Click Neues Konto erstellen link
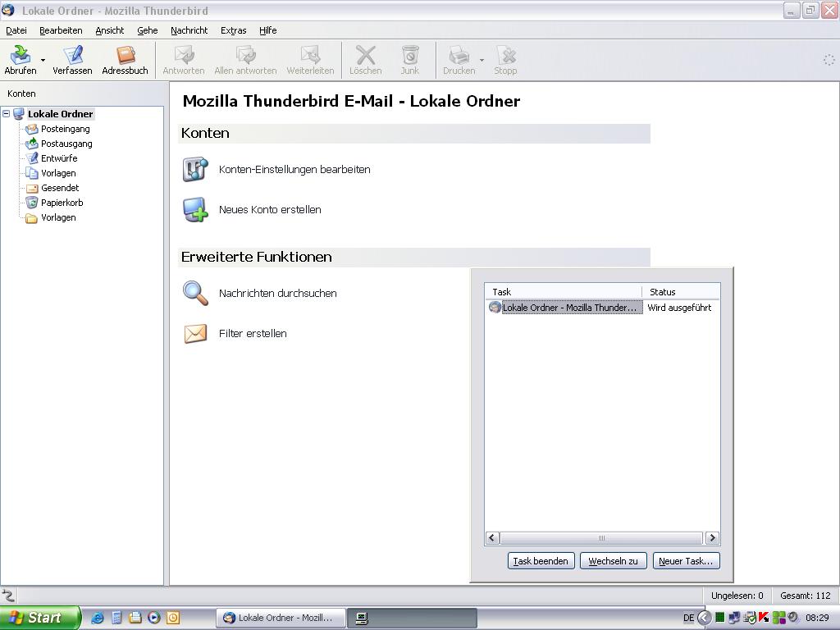Screen dimensions: 840x630 (270, 210)
